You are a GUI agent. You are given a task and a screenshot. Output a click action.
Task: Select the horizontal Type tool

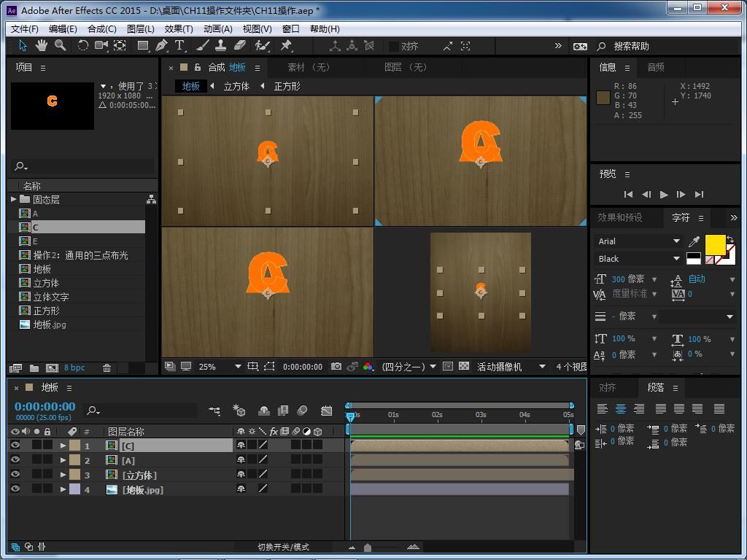[x=179, y=46]
